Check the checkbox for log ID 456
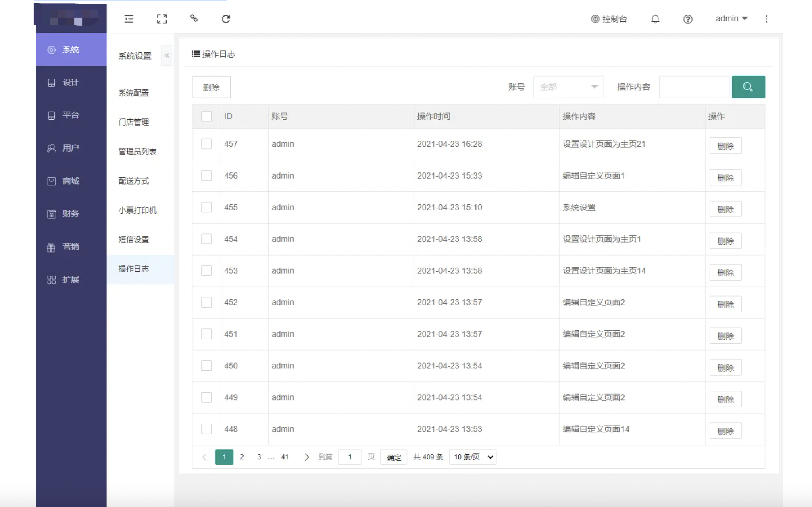Image resolution: width=812 pixels, height=507 pixels. 206,176
